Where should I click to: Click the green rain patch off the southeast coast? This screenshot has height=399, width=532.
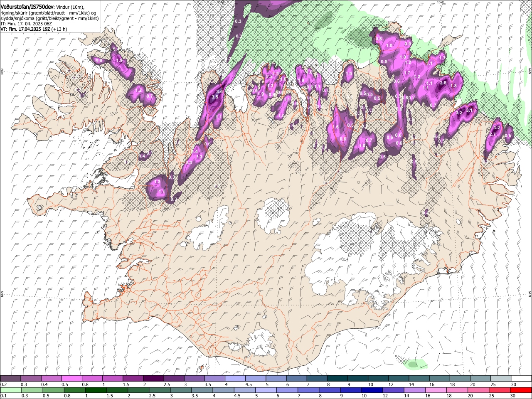[414, 364]
